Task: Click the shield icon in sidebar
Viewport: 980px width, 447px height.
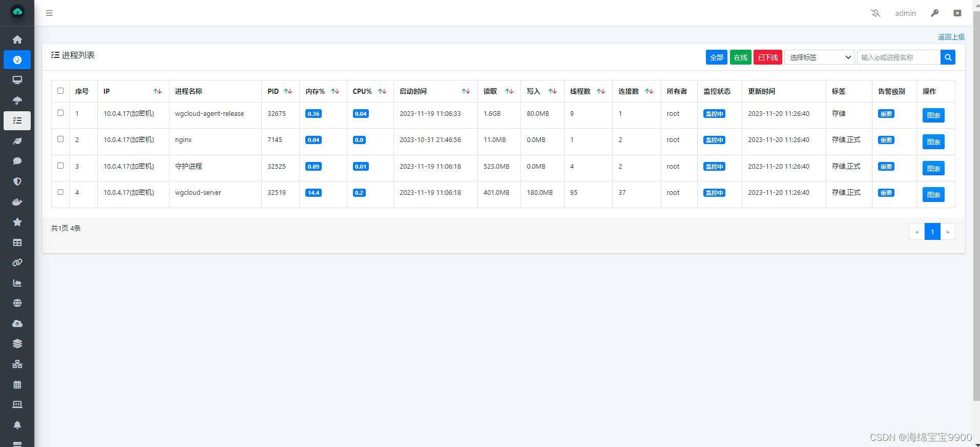Action: point(17,181)
